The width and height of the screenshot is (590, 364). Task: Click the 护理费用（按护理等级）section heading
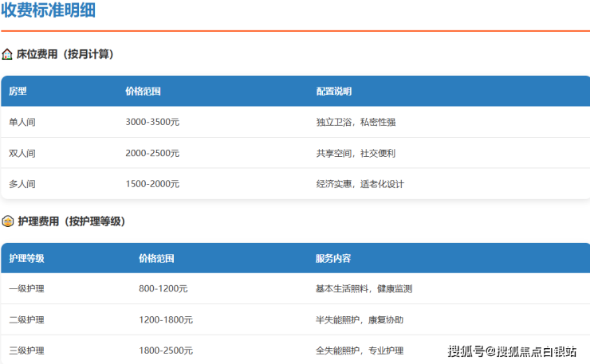point(71,221)
